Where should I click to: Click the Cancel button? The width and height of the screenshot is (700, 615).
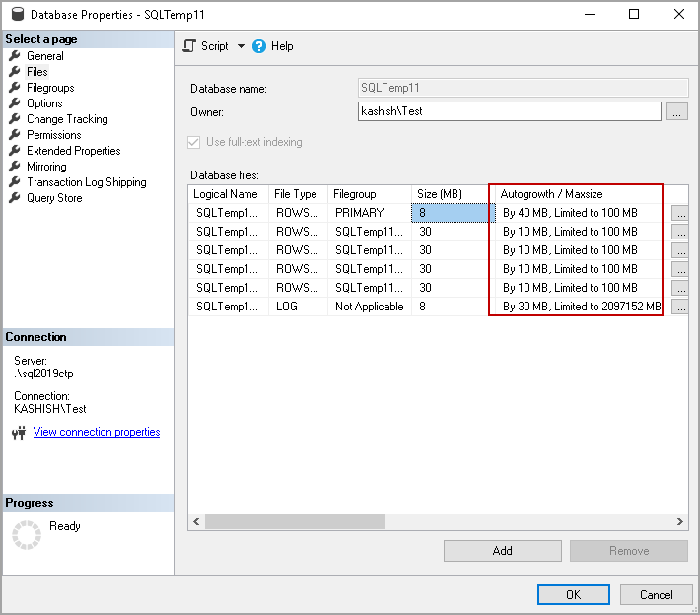click(656, 595)
